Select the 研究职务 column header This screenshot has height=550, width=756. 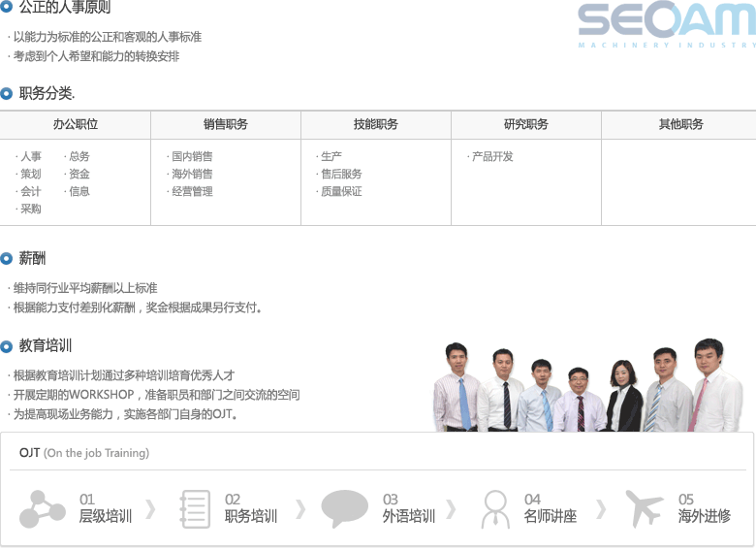[526, 124]
